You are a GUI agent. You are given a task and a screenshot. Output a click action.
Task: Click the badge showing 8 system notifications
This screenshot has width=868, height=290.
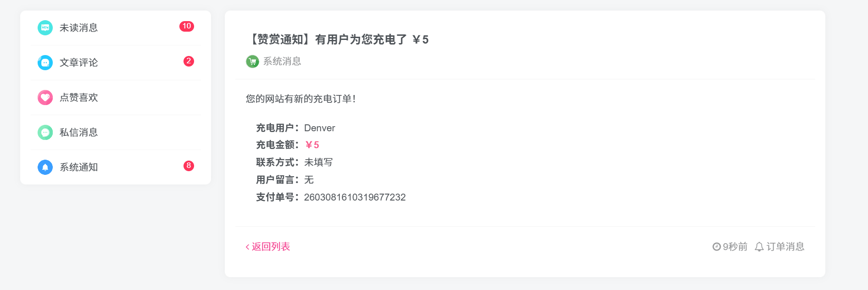tap(188, 166)
